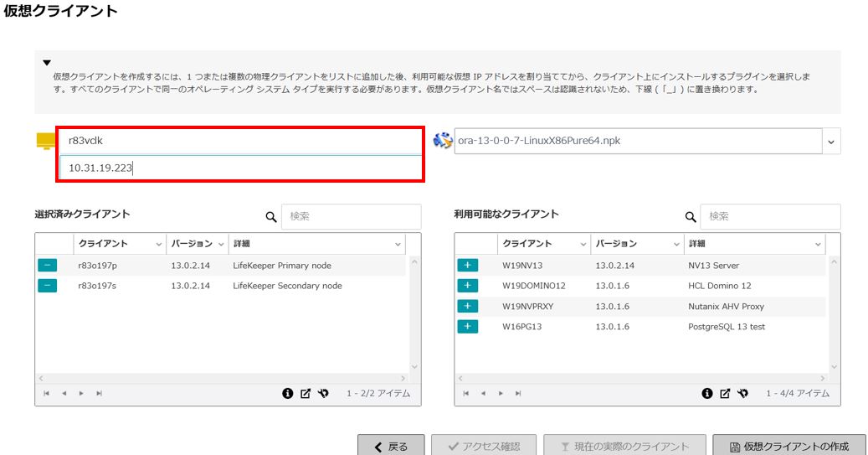Sort selected clients by バージョン header
Viewport: 868px width, 455px height.
192,244
